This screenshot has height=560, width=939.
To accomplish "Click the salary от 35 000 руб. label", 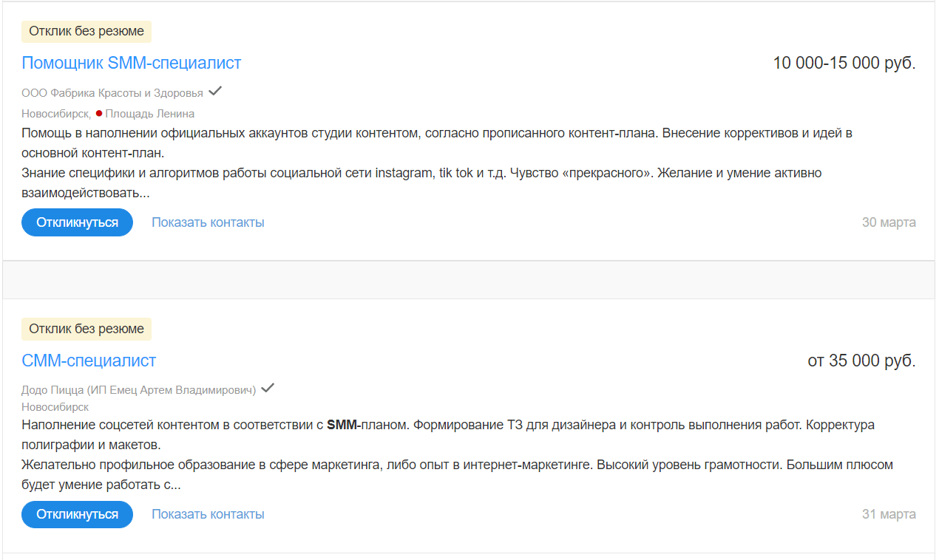I will 861,361.
